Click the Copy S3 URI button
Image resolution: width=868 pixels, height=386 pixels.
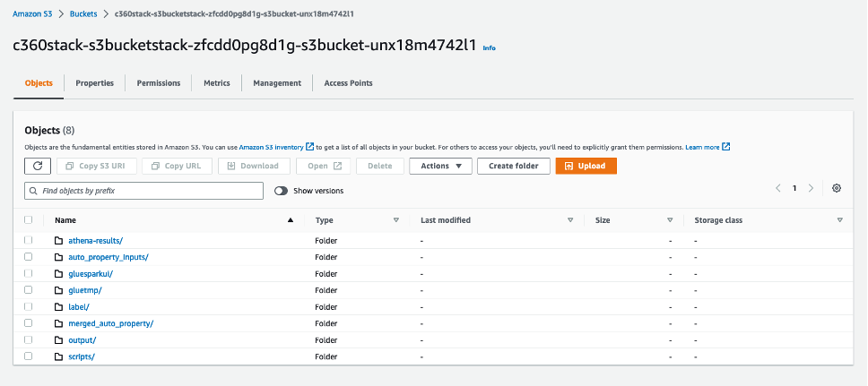(97, 166)
